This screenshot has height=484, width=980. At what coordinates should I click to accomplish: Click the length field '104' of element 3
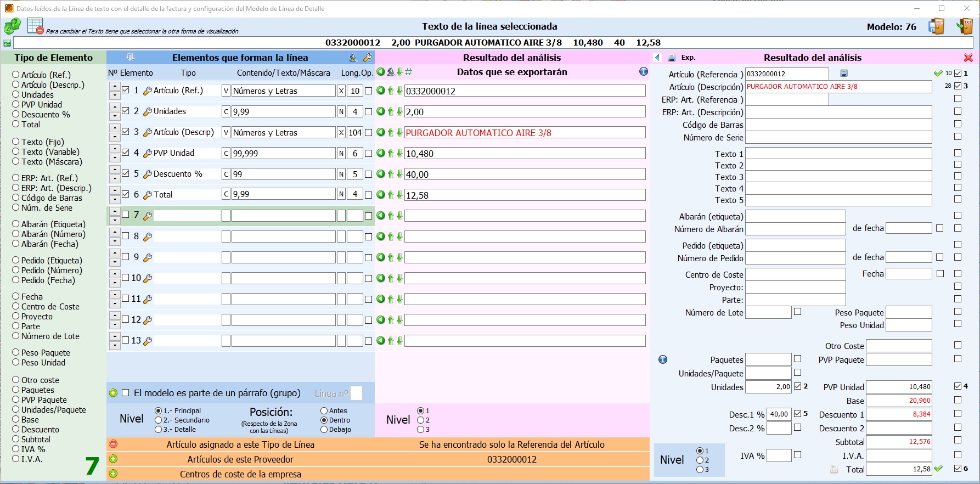point(355,133)
